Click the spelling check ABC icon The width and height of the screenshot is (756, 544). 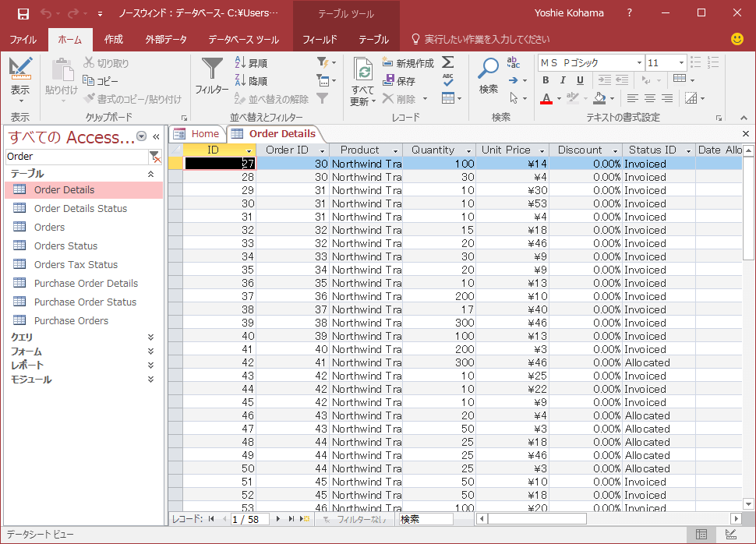click(447, 80)
